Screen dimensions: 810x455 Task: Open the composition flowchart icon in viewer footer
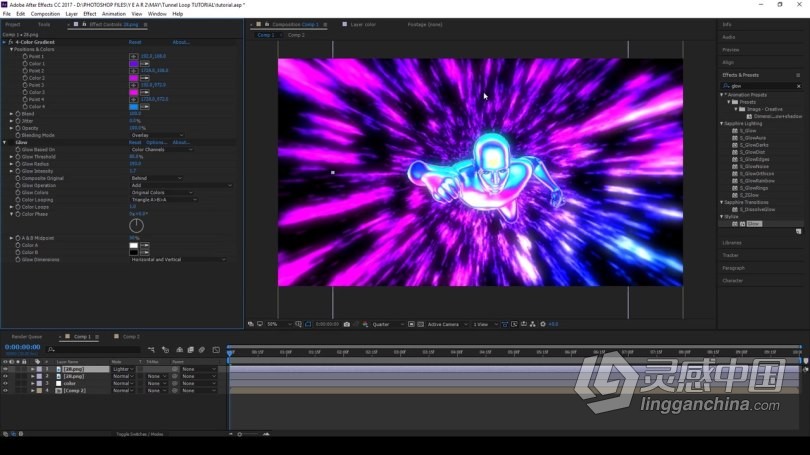pos(533,324)
